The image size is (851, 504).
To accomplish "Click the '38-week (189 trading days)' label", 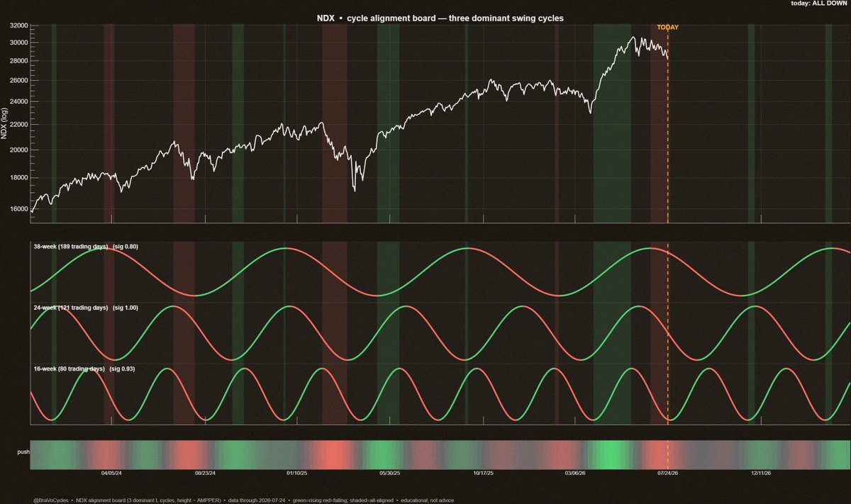I will [71, 247].
